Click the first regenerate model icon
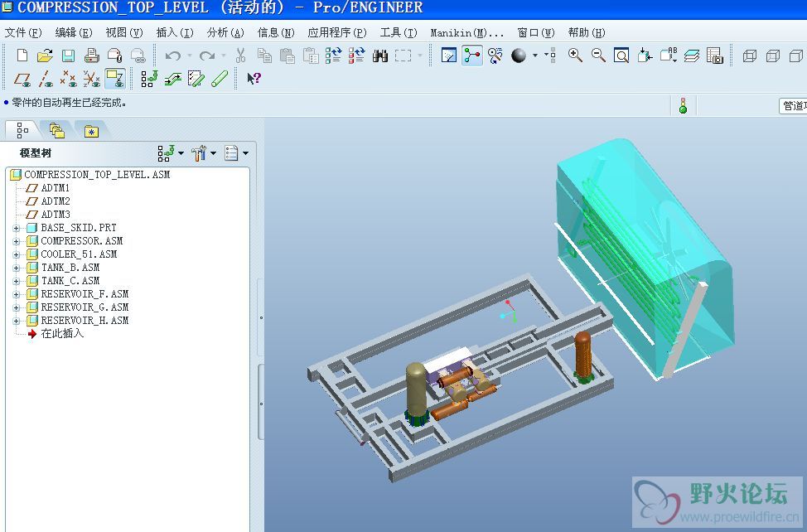The width and height of the screenshot is (807, 532). click(x=334, y=55)
